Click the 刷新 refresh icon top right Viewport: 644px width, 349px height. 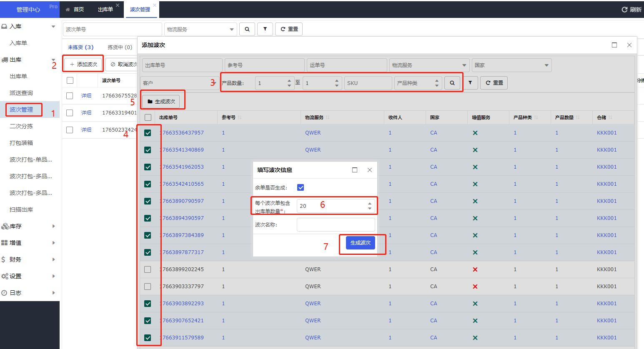point(624,10)
